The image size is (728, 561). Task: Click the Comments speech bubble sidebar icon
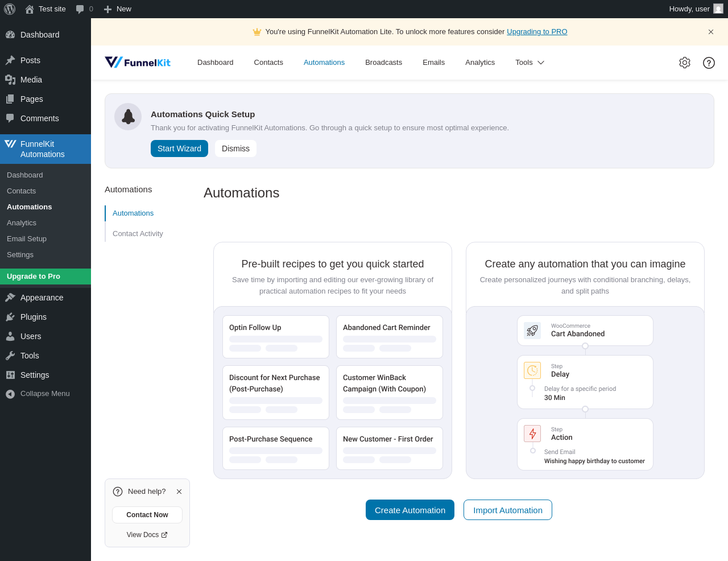click(10, 118)
